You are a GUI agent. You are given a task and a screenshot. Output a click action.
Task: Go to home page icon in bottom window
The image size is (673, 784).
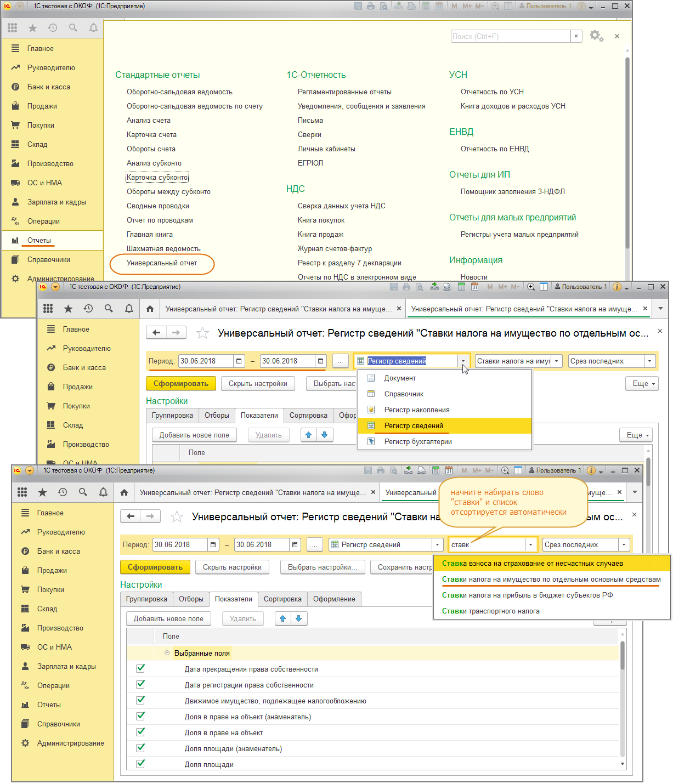pos(125,492)
